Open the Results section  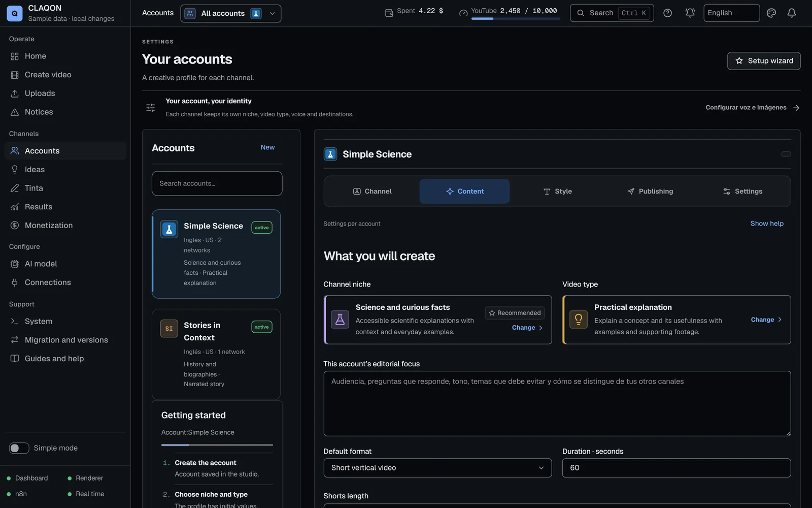pos(65,207)
